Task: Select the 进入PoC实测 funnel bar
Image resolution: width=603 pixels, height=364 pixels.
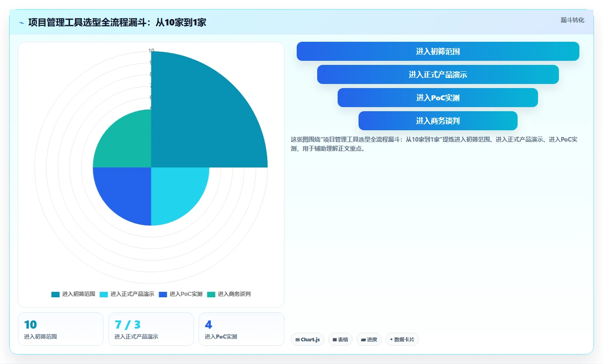Action: [x=438, y=98]
